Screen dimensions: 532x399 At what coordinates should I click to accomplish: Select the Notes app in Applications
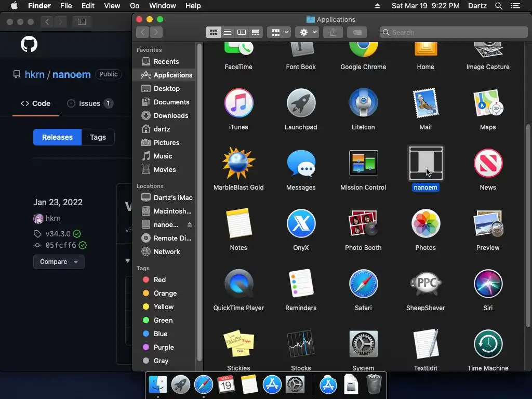pos(238,223)
